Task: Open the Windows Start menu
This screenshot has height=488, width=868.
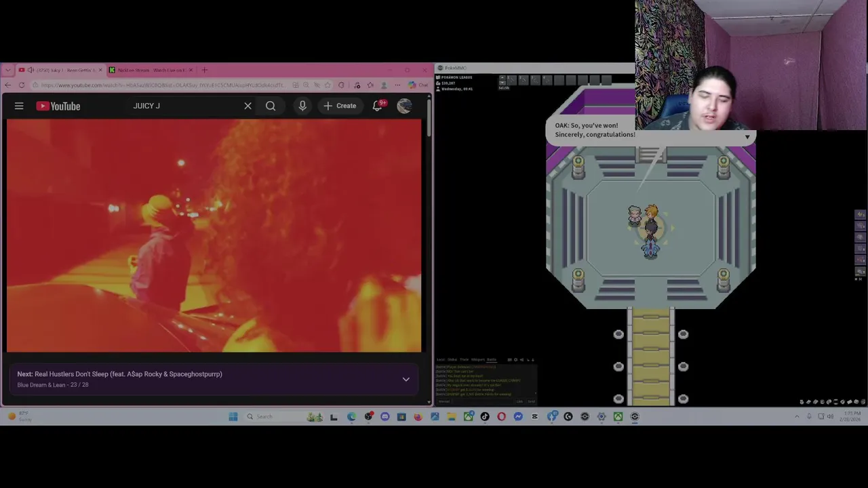Action: (233, 416)
